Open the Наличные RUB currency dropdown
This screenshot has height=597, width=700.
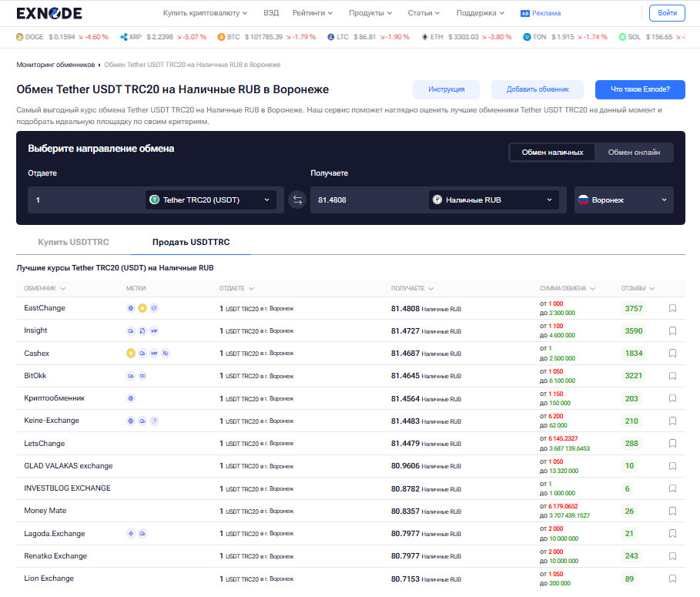pos(493,200)
